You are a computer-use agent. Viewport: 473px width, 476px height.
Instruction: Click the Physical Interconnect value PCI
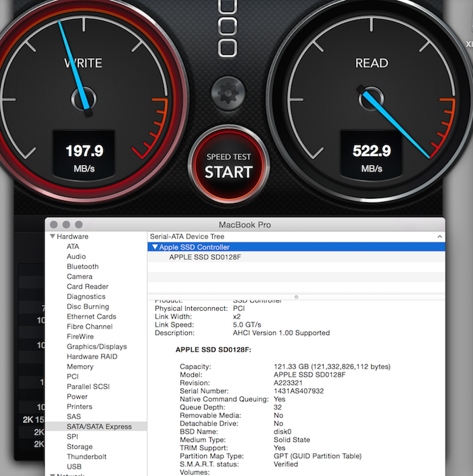click(239, 308)
